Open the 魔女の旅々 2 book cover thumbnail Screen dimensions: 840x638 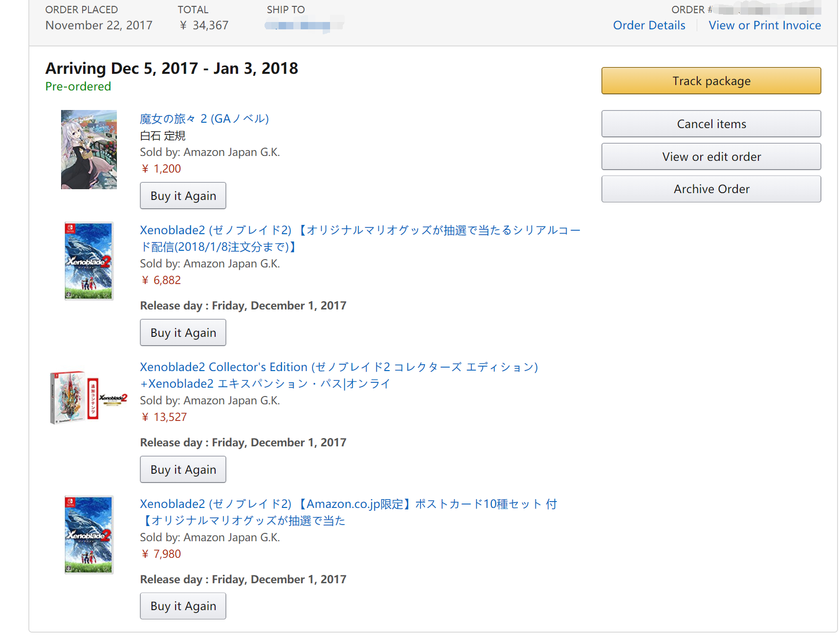pyautogui.click(x=89, y=150)
